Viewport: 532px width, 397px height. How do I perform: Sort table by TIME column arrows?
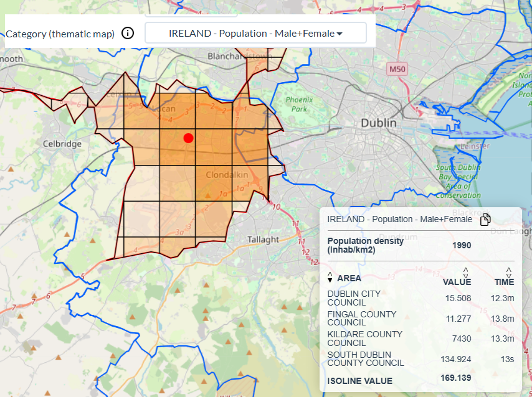(508, 273)
